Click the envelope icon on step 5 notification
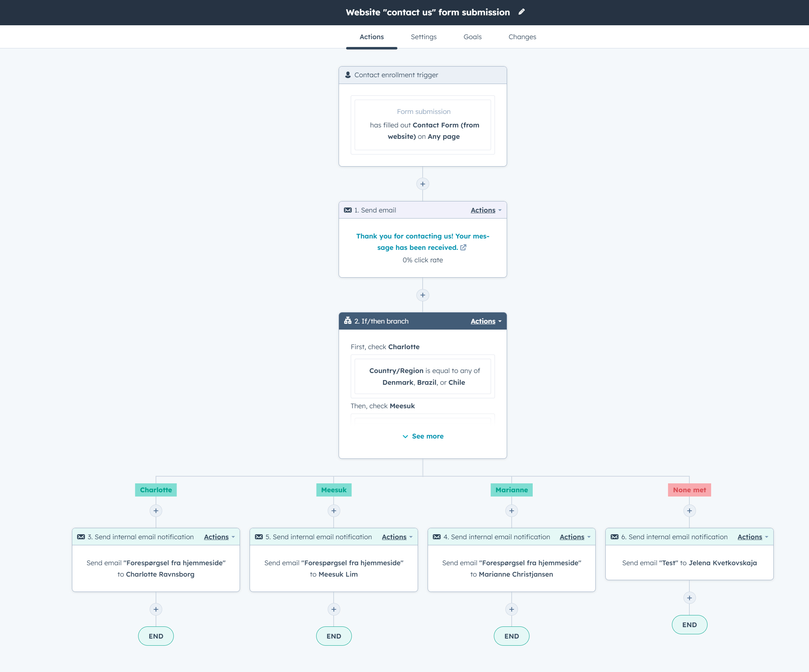 [x=259, y=536]
